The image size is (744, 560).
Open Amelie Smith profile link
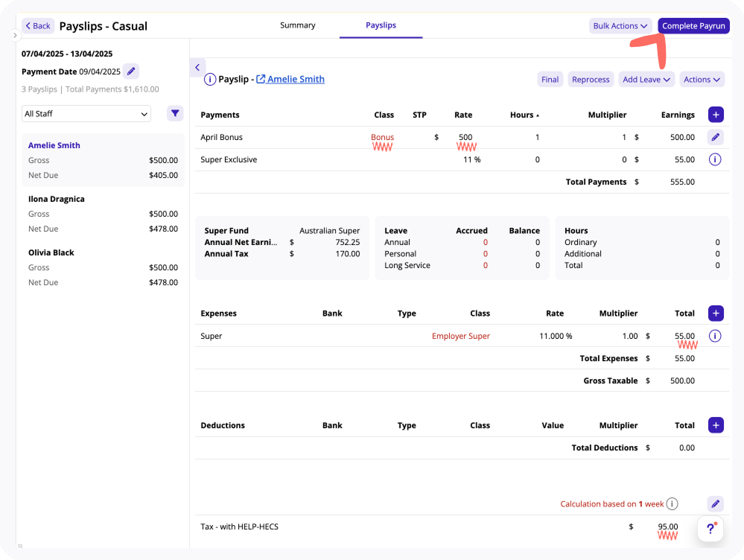290,79
